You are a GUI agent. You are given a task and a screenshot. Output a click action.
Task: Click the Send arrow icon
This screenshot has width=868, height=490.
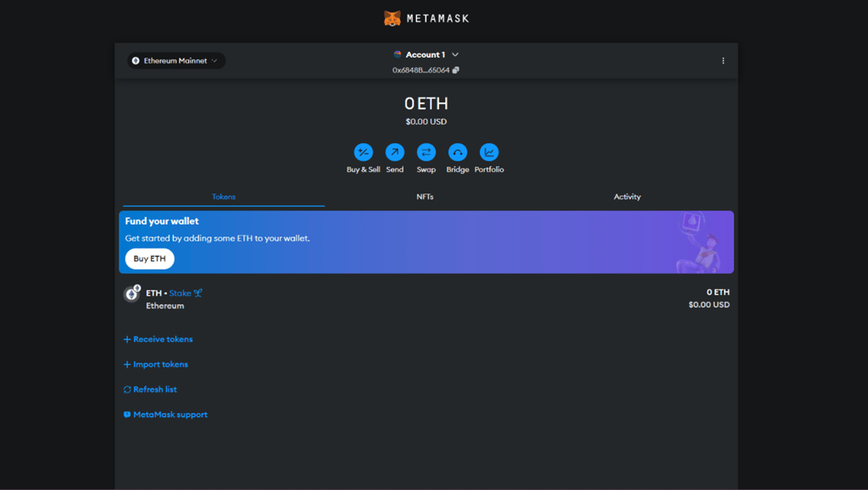(x=395, y=153)
